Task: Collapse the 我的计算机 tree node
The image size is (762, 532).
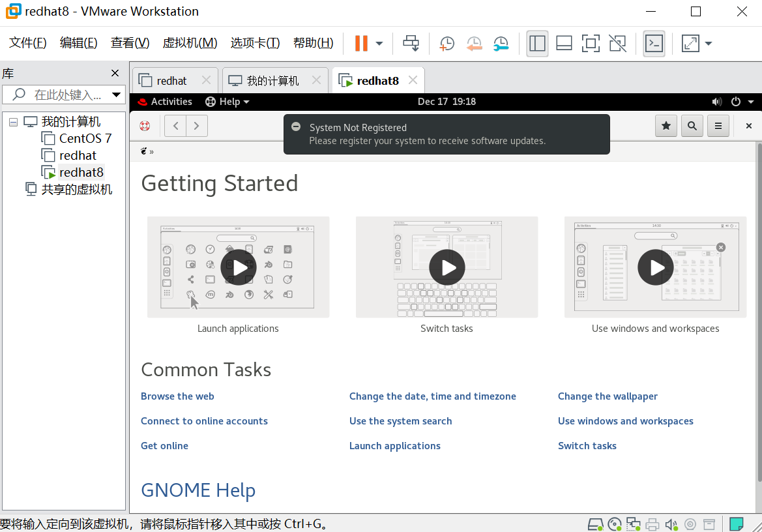Action: [14, 122]
